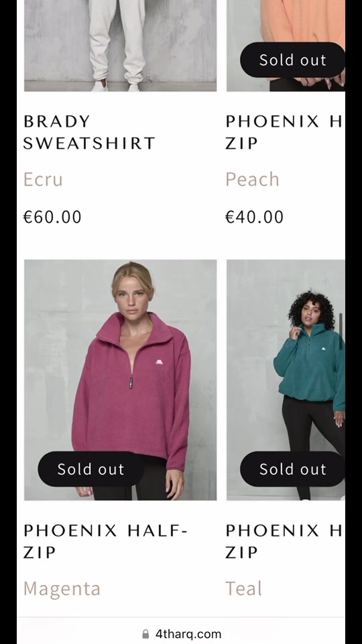
Task: Tap Sold out badge on teal half-zip
Action: (x=293, y=469)
